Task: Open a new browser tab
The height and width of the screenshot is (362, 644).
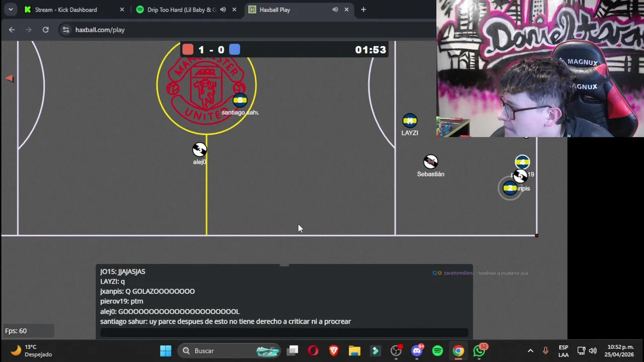Action: point(363,10)
